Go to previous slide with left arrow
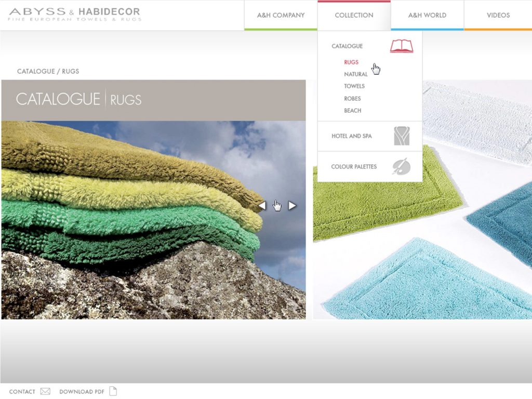532x399 pixels. (262, 206)
